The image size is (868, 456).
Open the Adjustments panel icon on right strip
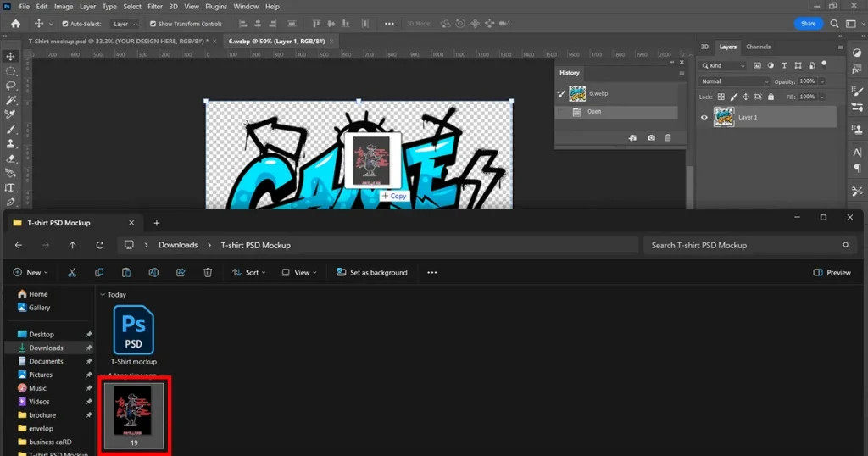pos(857,53)
